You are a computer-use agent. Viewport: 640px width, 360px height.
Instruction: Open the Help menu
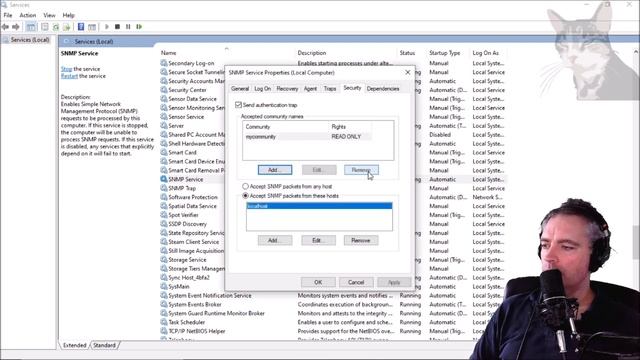tap(69, 15)
